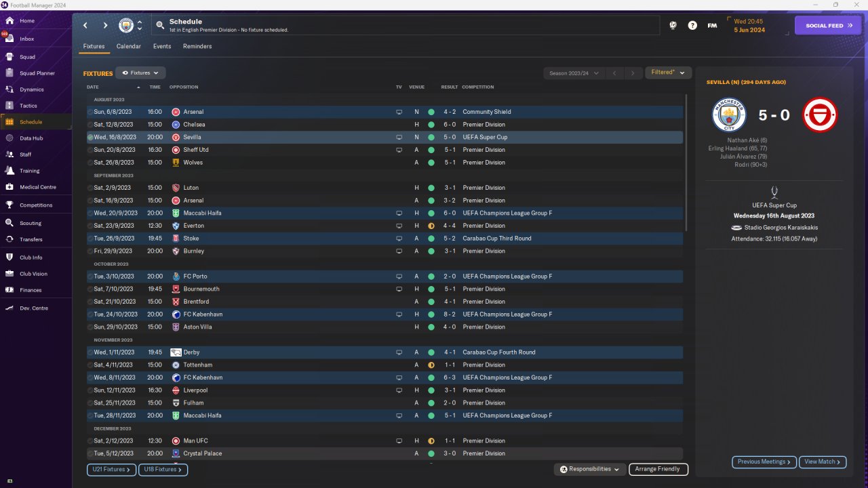Expand the Filtered dropdown
Image resolution: width=868 pixels, height=488 pixels.
[668, 72]
